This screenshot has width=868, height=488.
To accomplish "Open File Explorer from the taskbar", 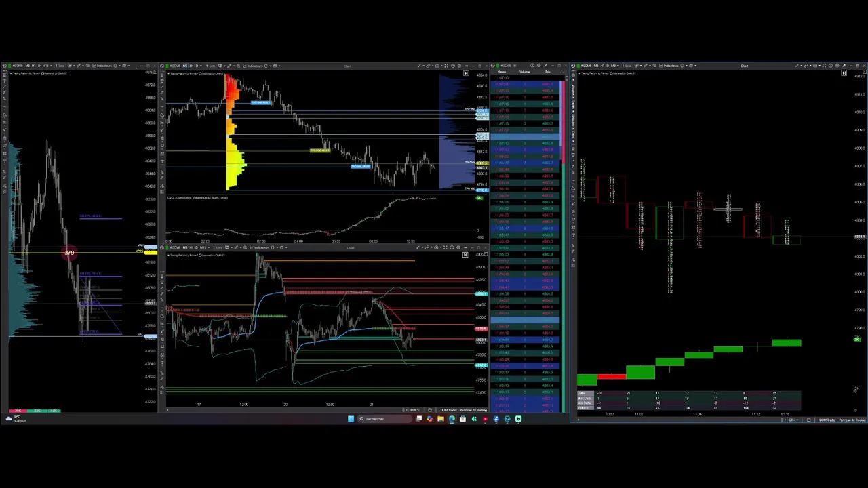I will (441, 419).
